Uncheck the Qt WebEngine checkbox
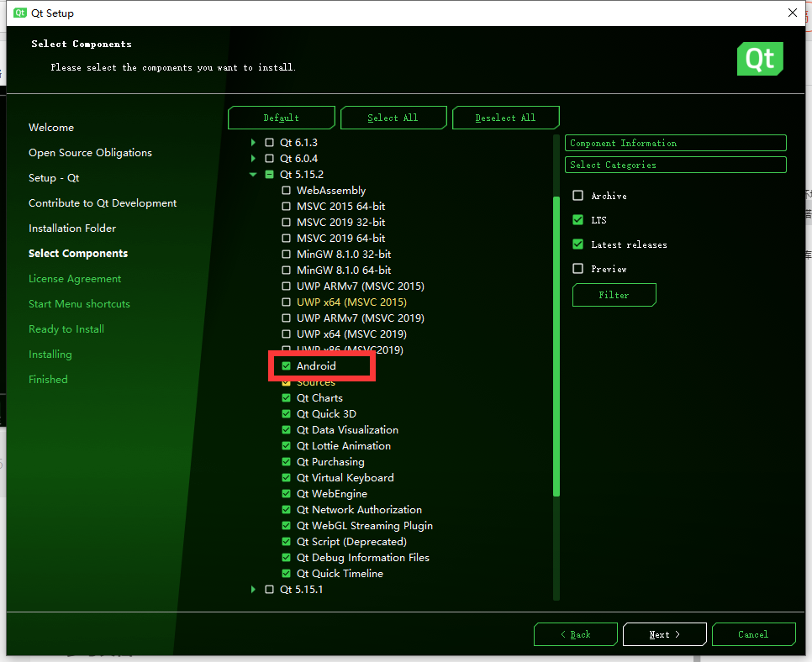This screenshot has height=662, width=812. (x=286, y=494)
